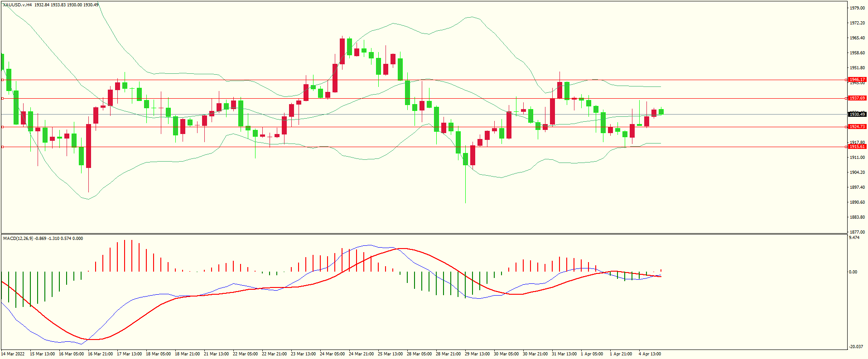Viewport: 868px width, 359px height.
Task: Select the red 1915.61 horizontal line price tag
Action: (x=857, y=147)
